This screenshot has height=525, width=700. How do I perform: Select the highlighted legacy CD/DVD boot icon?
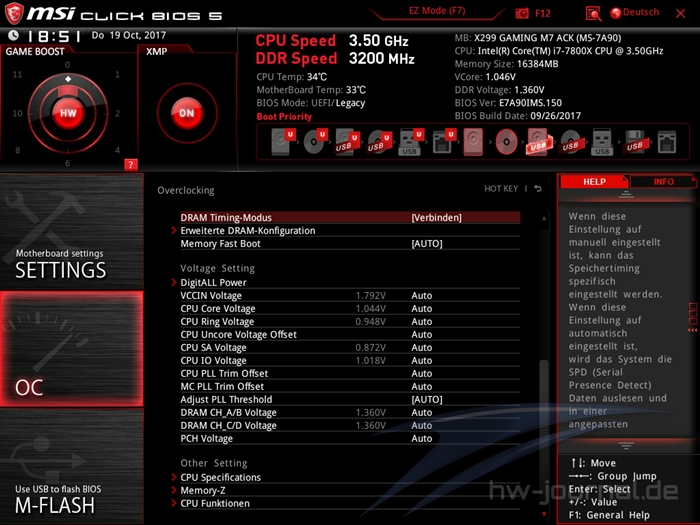pos(506,142)
